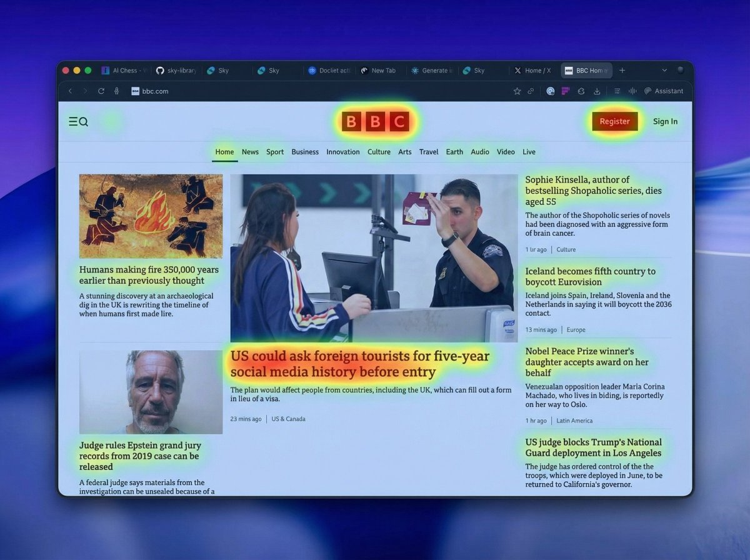Screen dimensions: 750x560
Task: Open the Arts section
Action: point(405,152)
